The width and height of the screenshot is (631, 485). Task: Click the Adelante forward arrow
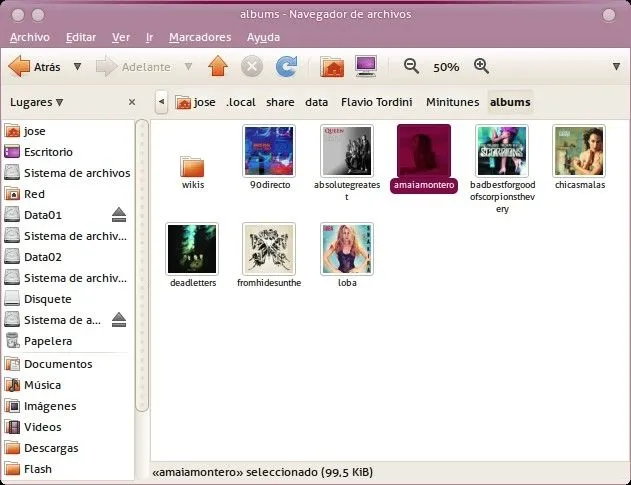tap(133, 66)
